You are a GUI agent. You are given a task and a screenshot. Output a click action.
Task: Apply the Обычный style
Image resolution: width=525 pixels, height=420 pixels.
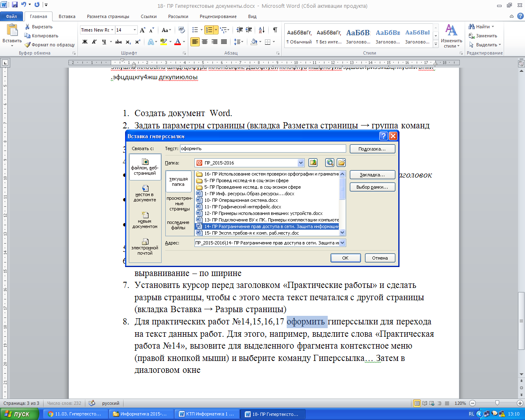point(299,36)
